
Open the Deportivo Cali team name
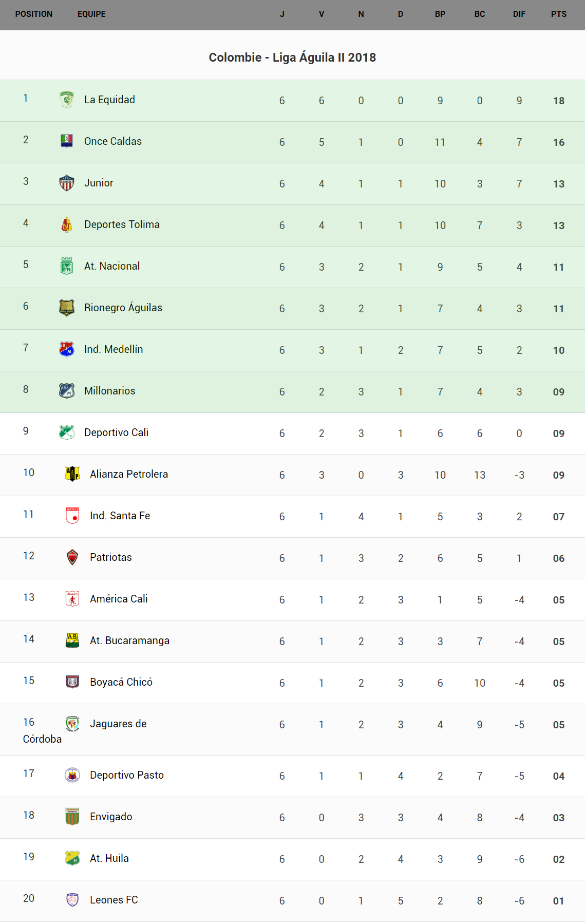coord(116,432)
